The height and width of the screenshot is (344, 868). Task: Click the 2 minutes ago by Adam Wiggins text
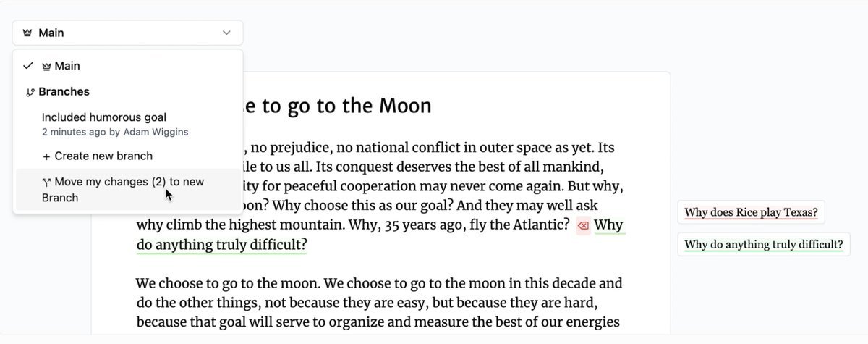tap(115, 132)
